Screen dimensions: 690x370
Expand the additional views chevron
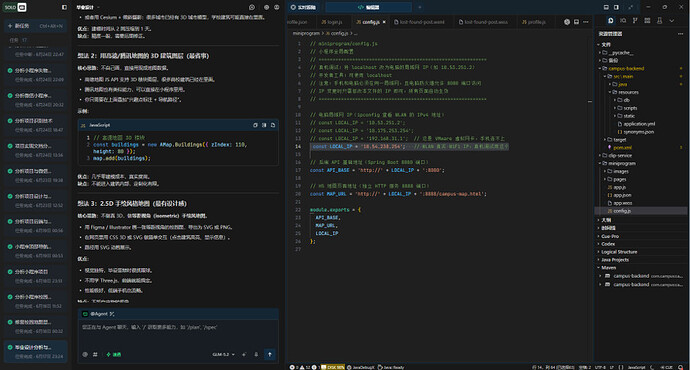(672, 21)
